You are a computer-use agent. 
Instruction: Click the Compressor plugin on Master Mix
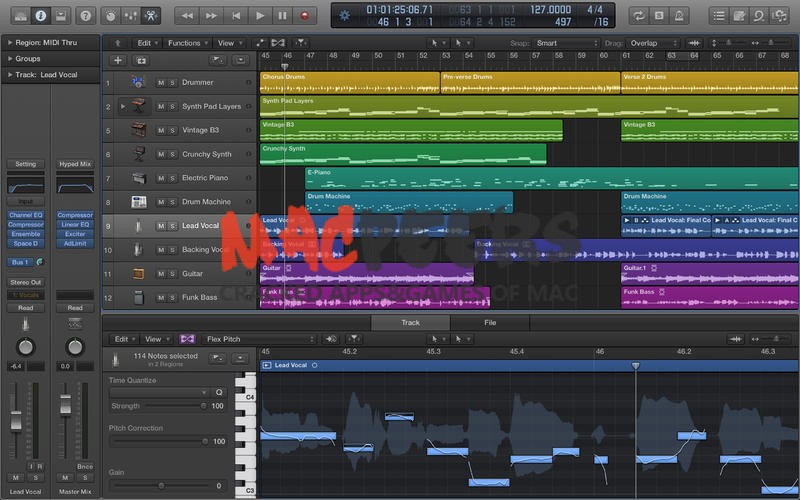coord(75,215)
